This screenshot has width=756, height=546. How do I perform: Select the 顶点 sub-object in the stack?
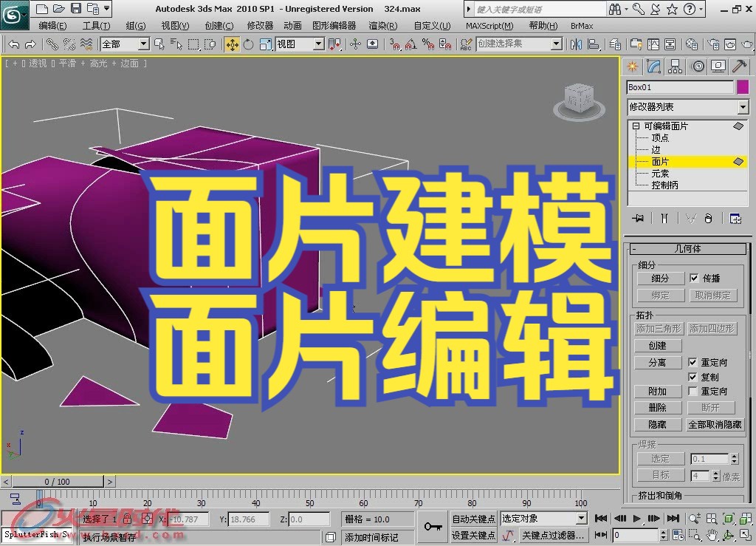[x=659, y=137]
